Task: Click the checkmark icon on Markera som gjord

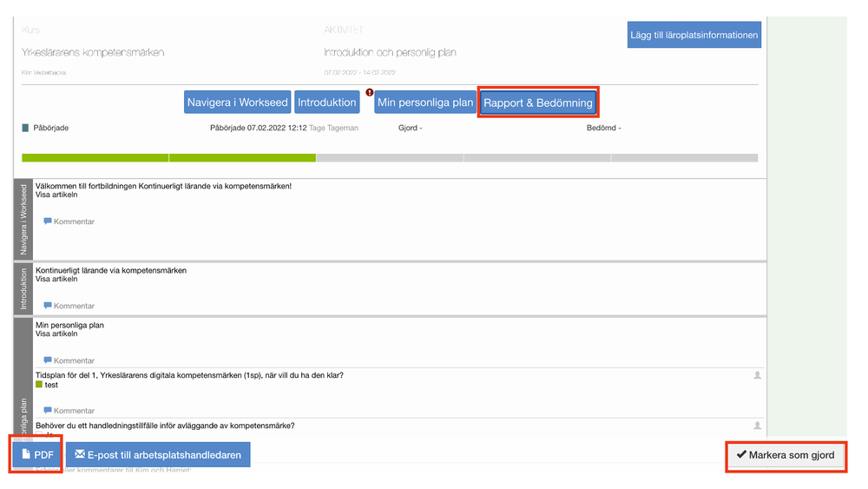Action: click(740, 455)
